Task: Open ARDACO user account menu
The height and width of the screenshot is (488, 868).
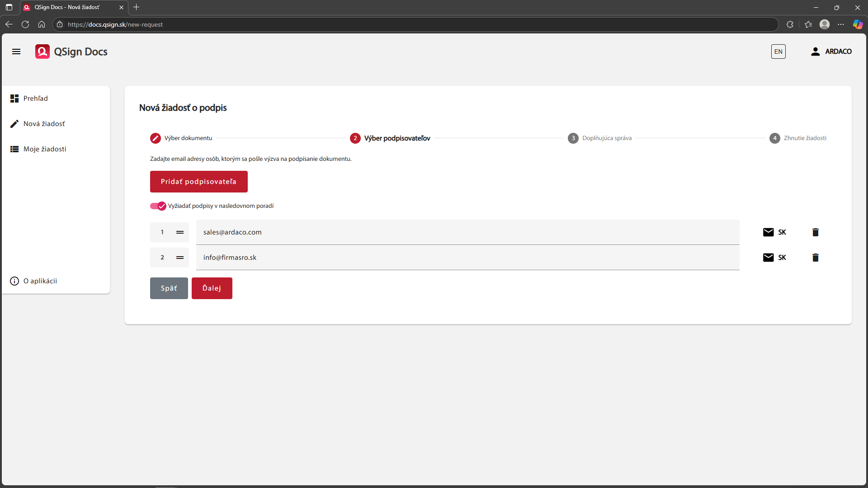Action: [831, 52]
